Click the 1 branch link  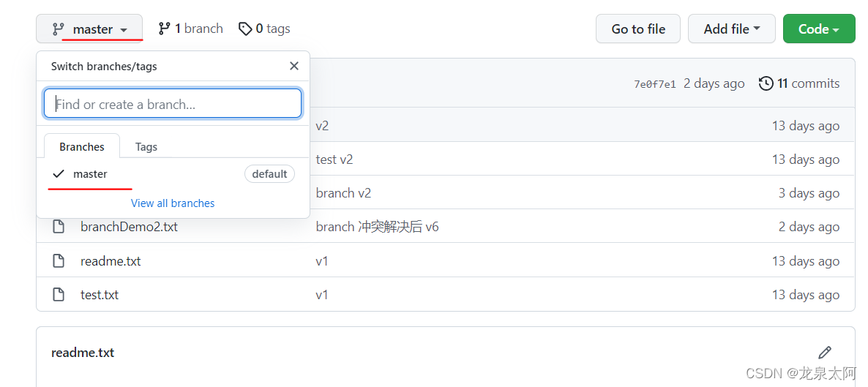point(190,29)
